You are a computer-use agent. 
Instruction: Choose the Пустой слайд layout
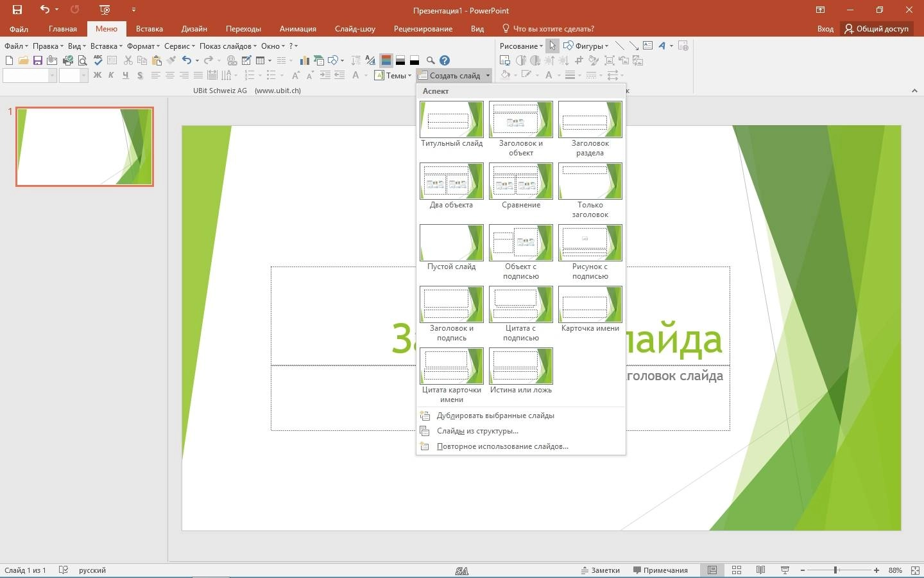point(452,248)
